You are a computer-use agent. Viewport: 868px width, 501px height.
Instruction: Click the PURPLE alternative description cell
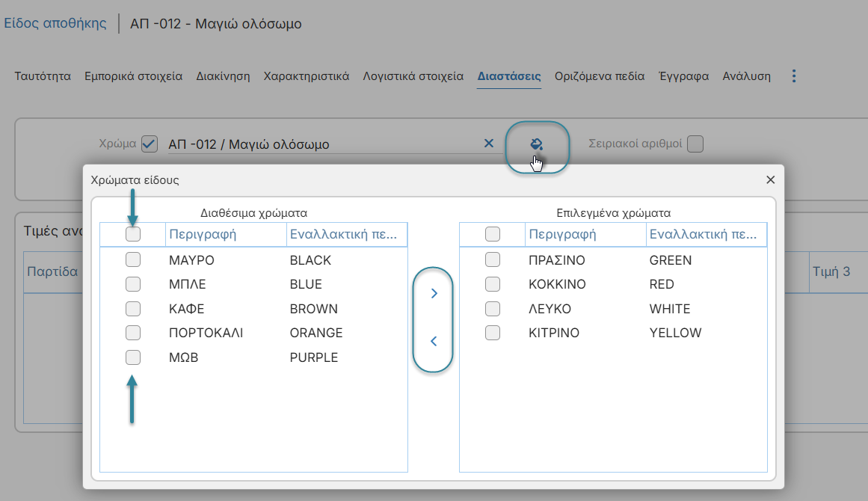[314, 357]
